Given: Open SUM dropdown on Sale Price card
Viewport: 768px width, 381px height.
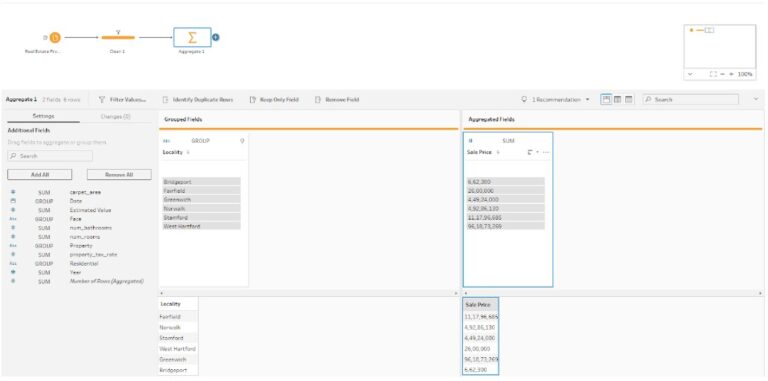Looking at the screenshot, I should coord(508,141).
